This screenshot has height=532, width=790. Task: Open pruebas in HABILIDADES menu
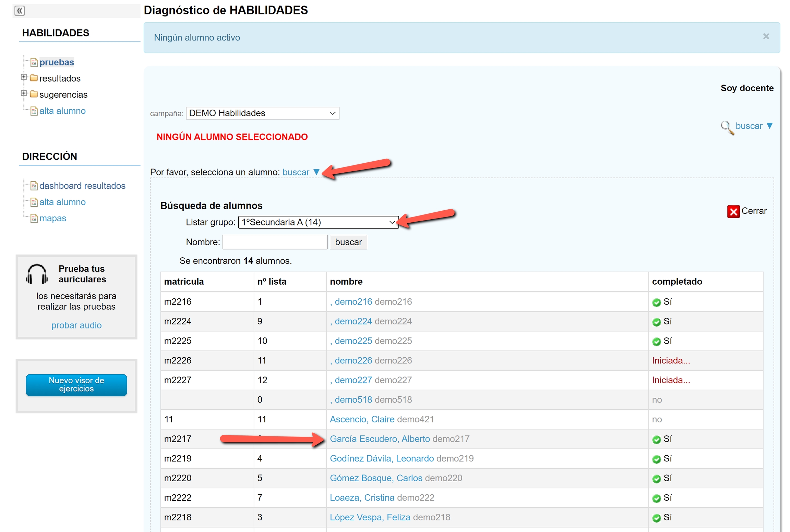[57, 62]
